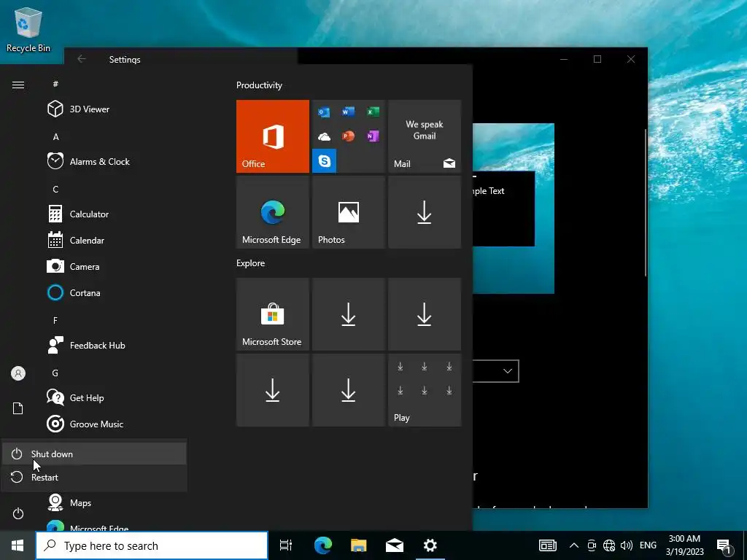
Task: Jump to app list letter A
Action: [x=55, y=136]
